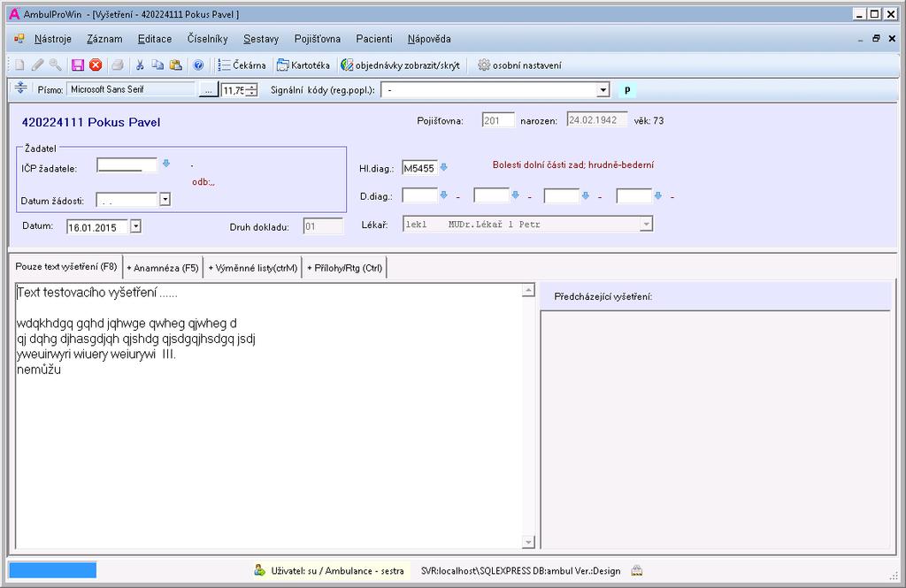Open the Číselníky menu

(207, 39)
